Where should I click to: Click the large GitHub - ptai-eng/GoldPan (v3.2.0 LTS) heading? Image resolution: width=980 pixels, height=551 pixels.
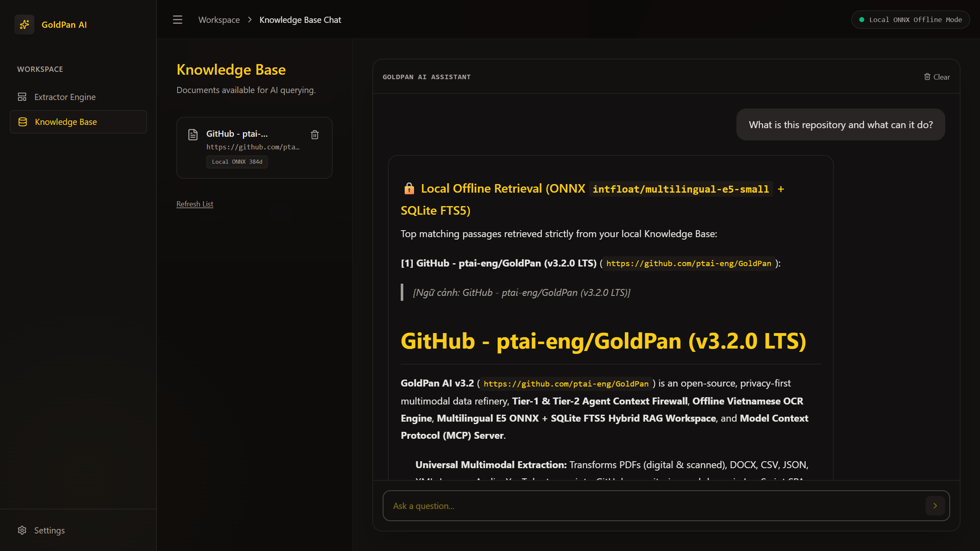603,341
